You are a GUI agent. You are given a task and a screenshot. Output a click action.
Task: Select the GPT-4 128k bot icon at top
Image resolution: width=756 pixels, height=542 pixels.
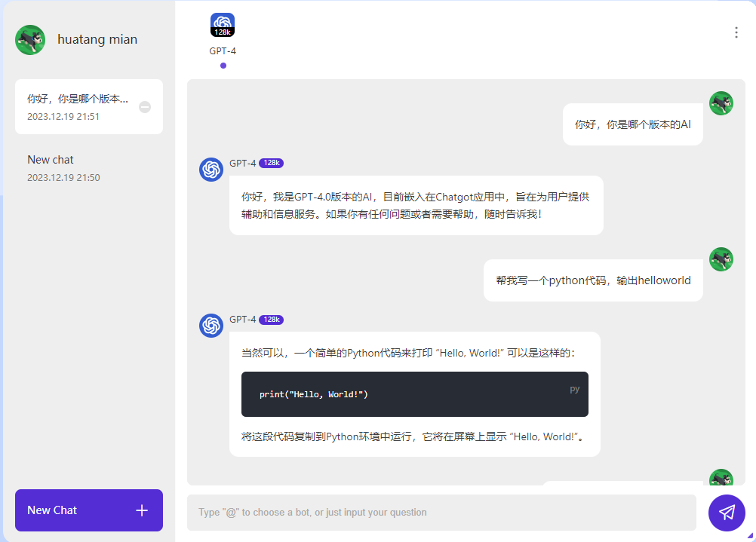click(223, 25)
